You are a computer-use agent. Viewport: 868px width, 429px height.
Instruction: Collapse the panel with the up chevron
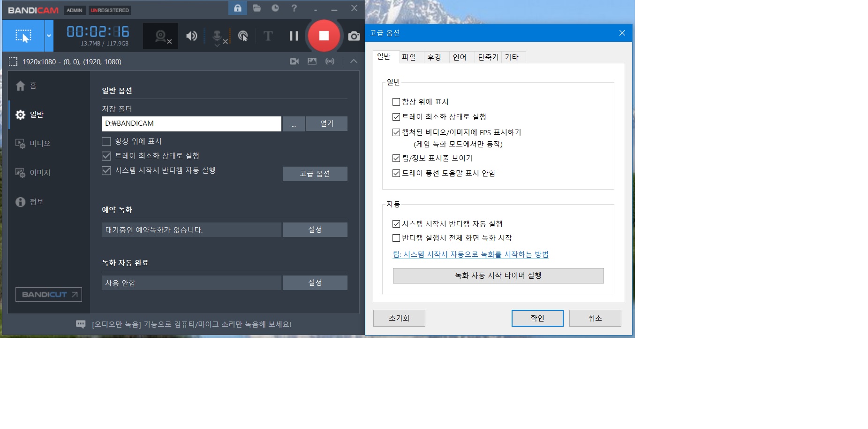click(354, 61)
